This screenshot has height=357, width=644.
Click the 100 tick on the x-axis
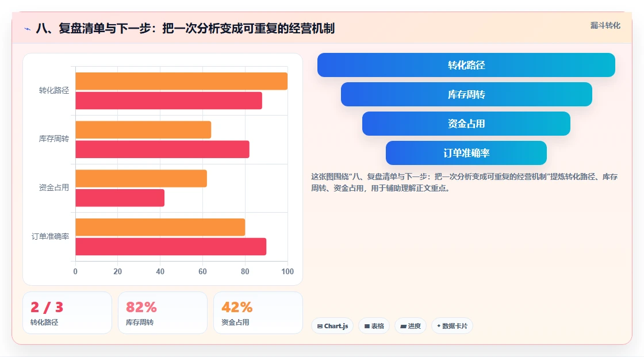(287, 271)
